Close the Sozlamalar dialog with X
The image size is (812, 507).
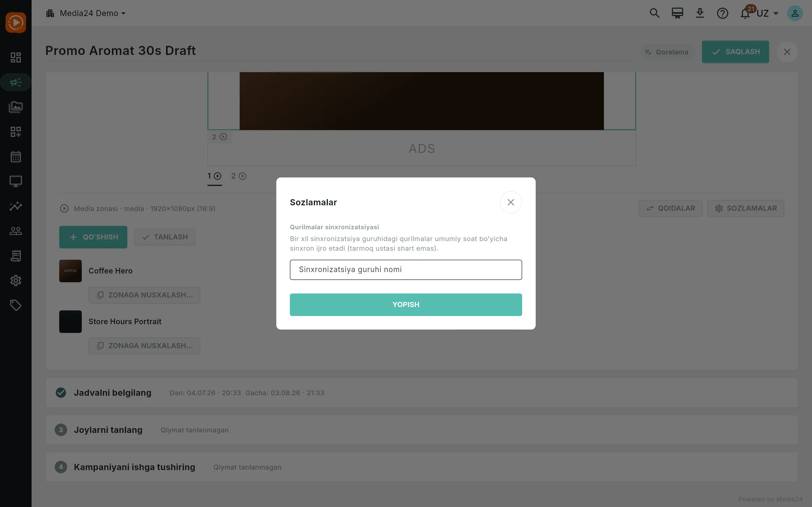(510, 202)
